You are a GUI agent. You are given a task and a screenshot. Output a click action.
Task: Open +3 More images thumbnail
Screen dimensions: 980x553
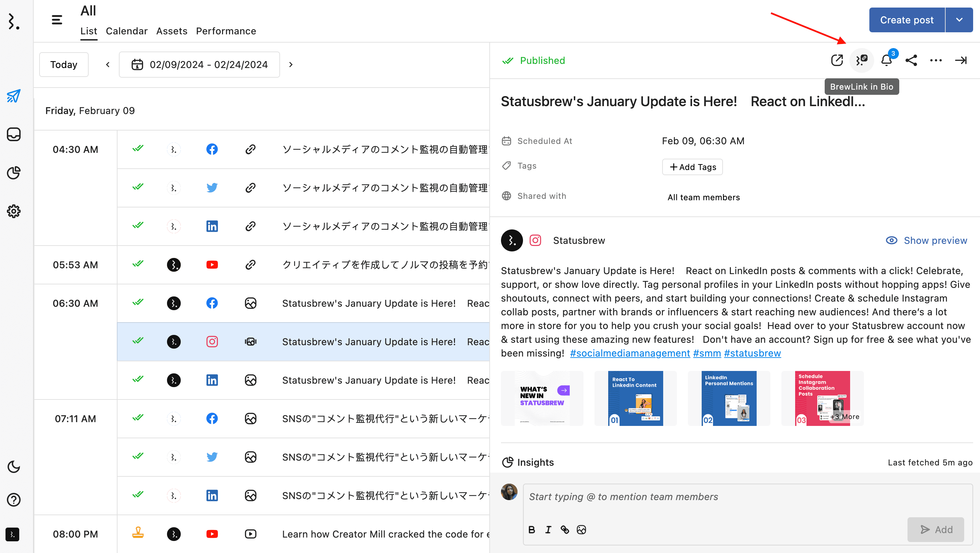(823, 398)
